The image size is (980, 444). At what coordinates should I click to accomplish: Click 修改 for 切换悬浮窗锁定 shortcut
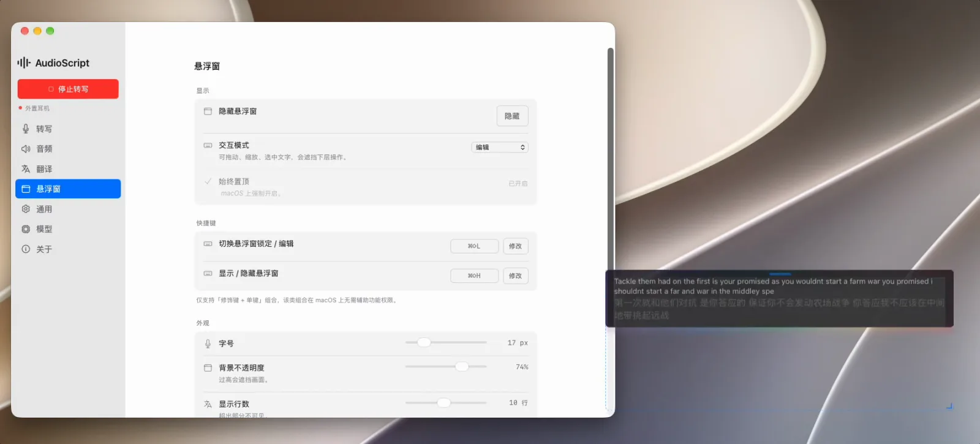[516, 246]
